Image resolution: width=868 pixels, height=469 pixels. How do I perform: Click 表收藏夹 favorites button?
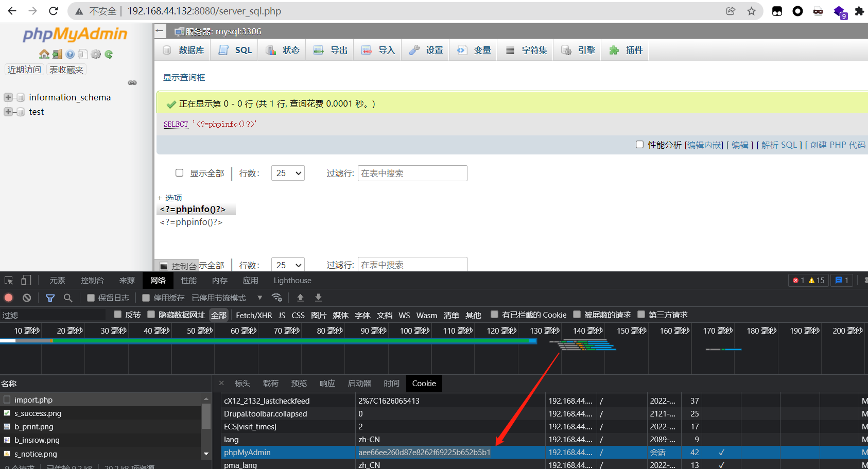coord(66,70)
